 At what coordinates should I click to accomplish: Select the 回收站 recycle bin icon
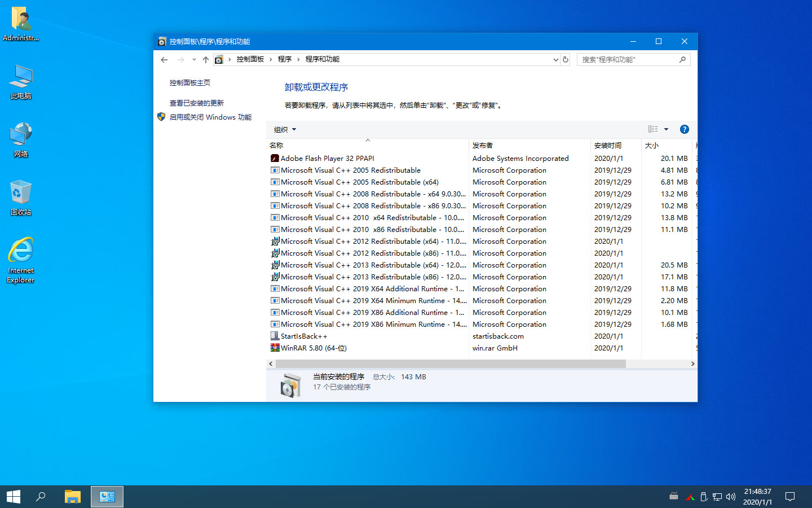(x=21, y=198)
